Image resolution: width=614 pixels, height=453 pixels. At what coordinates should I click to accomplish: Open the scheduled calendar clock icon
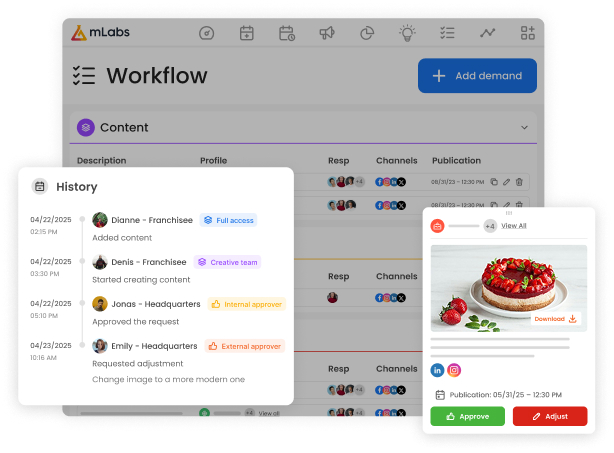point(287,33)
